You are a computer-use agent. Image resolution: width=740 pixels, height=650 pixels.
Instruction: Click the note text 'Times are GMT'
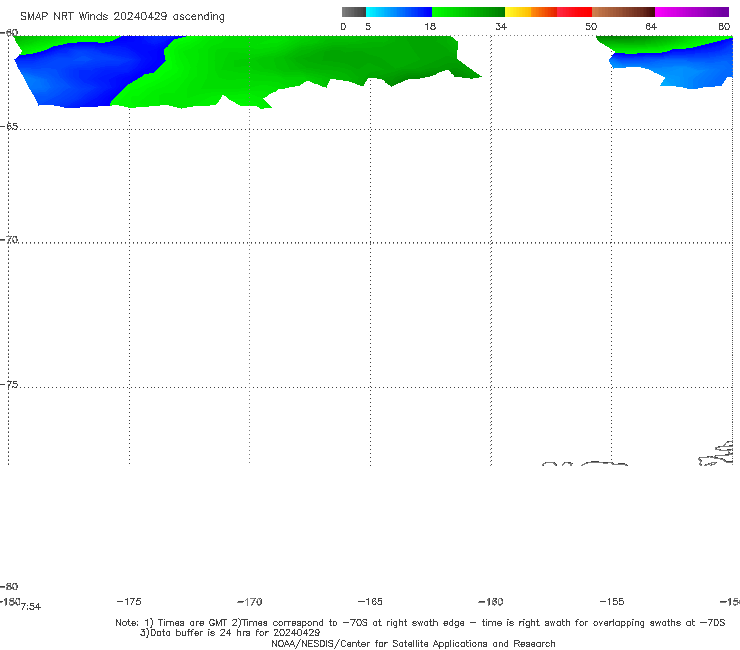tap(193, 623)
